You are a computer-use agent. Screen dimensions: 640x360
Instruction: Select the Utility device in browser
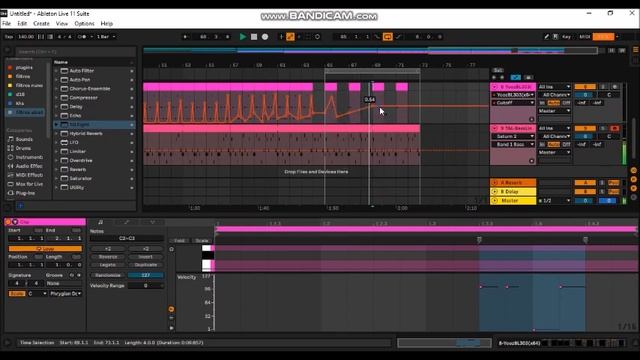(77, 187)
